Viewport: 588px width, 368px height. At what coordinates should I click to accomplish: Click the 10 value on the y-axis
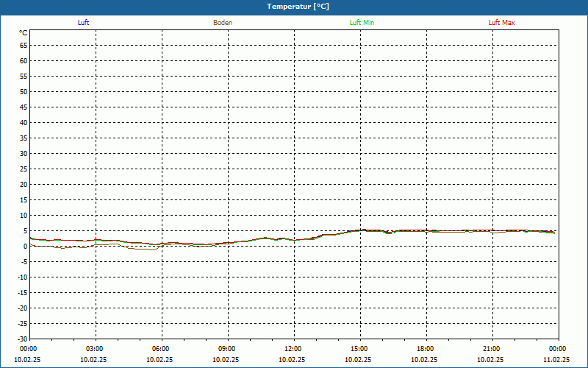pos(24,216)
